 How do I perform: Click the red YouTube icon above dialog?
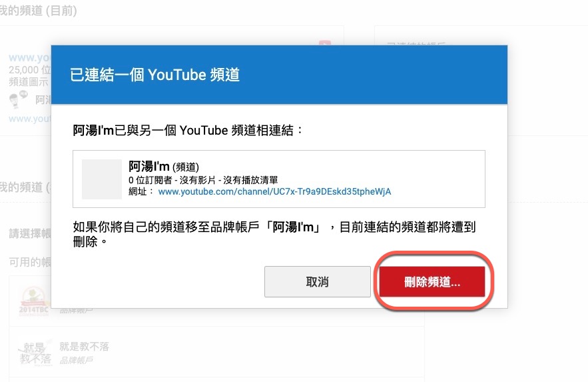click(325, 43)
